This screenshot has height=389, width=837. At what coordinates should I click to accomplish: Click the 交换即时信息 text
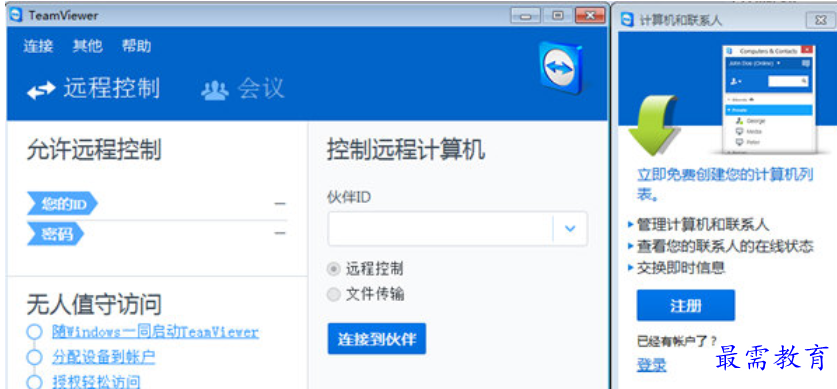tap(681, 267)
